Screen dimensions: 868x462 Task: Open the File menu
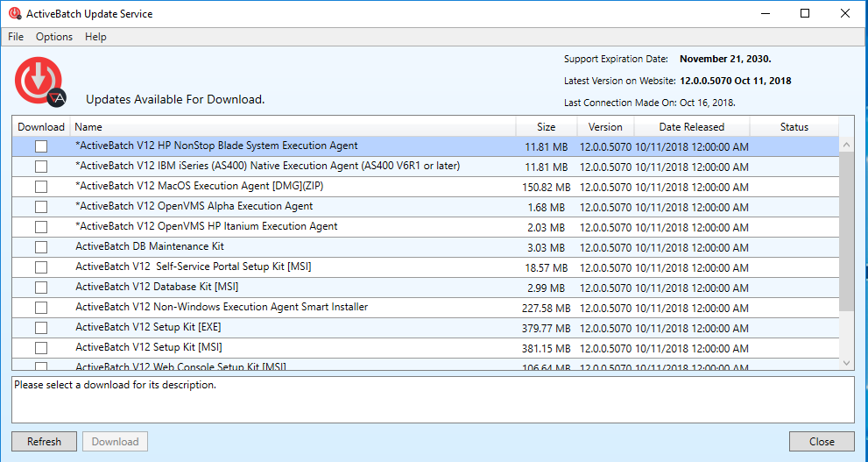coord(16,37)
